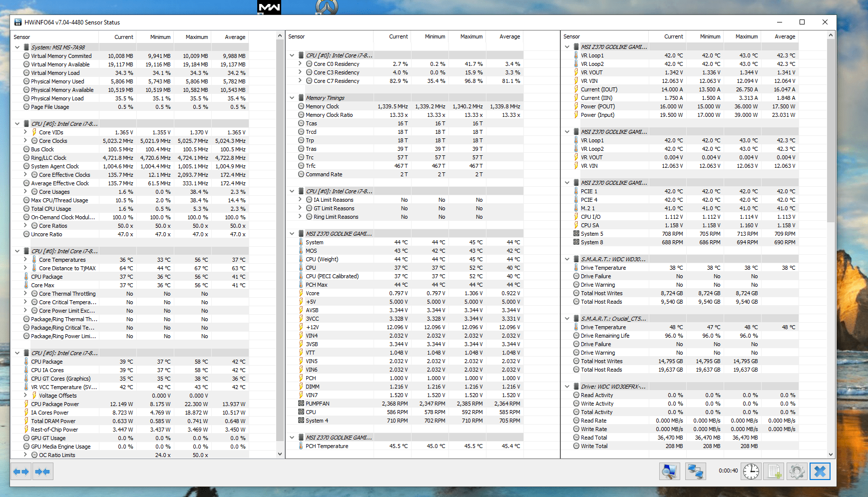868x497 pixels.
Task: Expand the Core Effective Clocks row
Action: pyautogui.click(x=25, y=175)
